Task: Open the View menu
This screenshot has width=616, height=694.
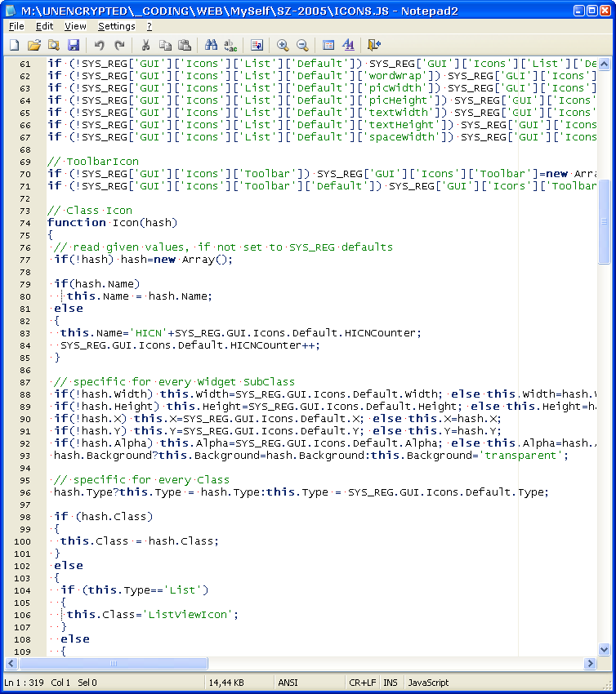Action: tap(75, 27)
